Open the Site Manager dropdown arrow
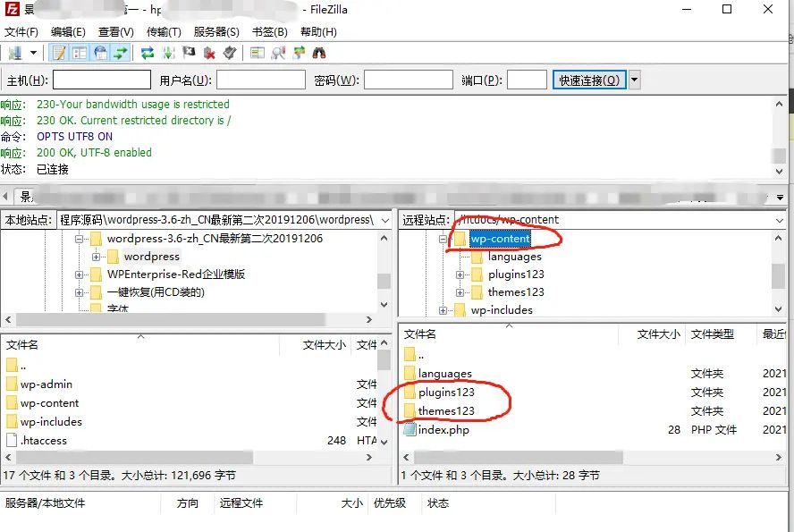This screenshot has width=794, height=532. coord(33,53)
